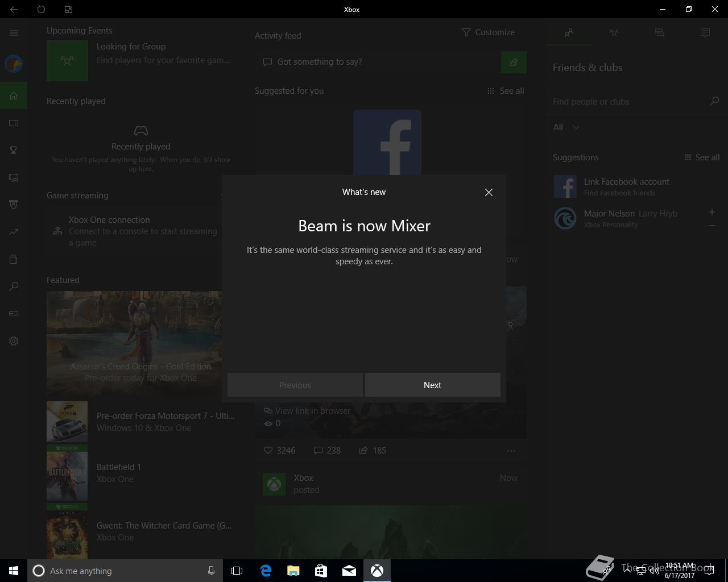Open Game DVR sidebar icon

click(14, 177)
